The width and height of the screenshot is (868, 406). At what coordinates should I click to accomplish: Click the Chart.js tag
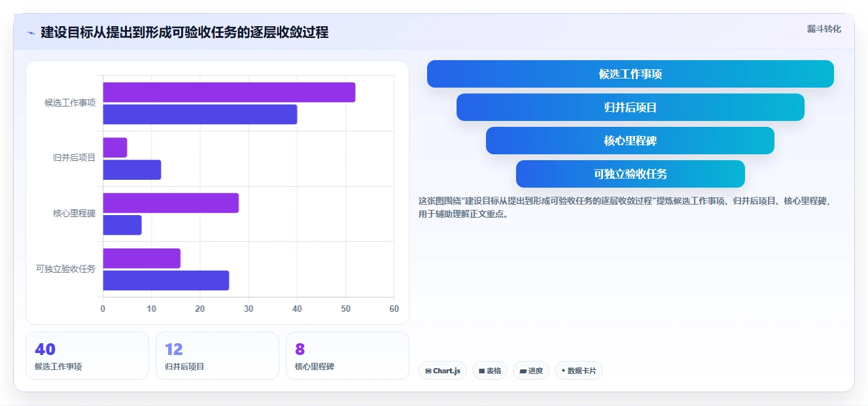click(x=443, y=371)
